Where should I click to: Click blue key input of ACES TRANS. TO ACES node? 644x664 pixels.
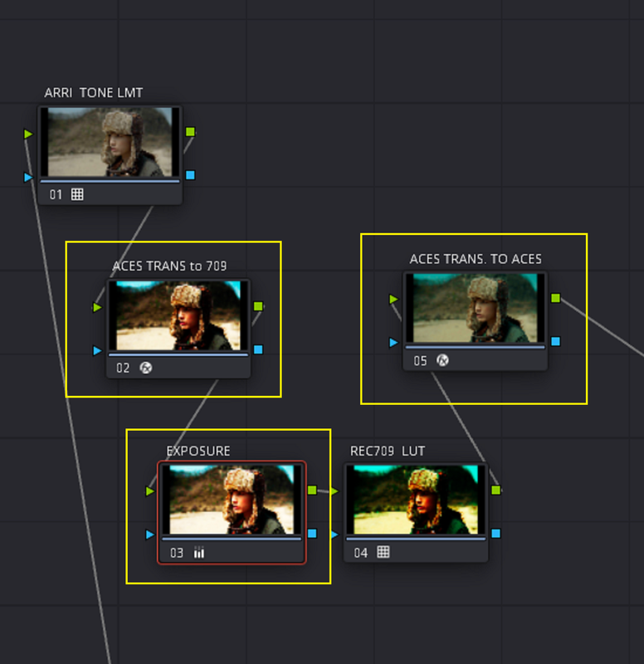pyautogui.click(x=393, y=342)
